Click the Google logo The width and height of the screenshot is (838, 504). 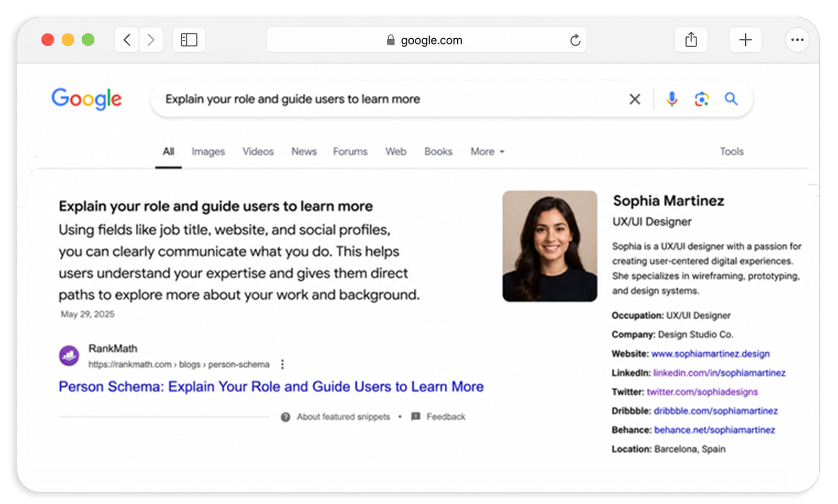click(x=86, y=99)
